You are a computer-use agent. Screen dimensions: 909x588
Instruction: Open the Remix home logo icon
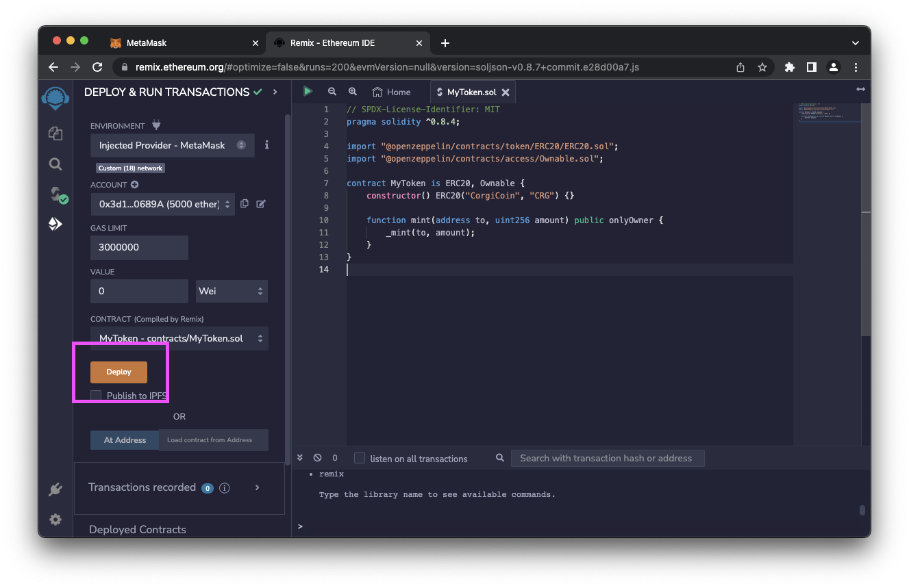point(55,98)
